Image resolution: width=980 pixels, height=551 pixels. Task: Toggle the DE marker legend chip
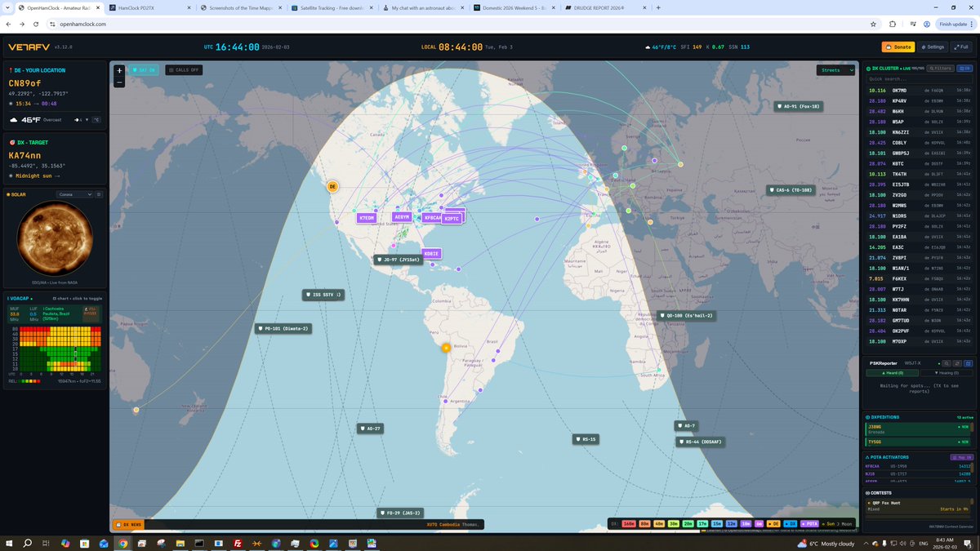click(774, 523)
